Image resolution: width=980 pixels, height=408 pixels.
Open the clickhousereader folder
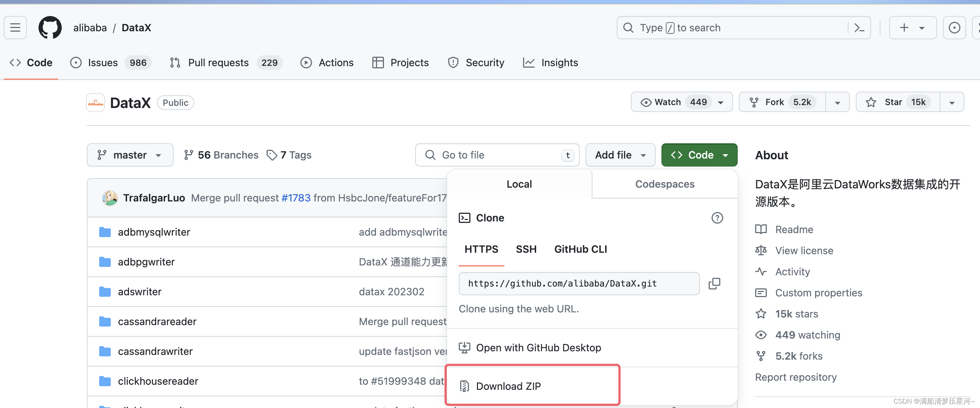(158, 381)
